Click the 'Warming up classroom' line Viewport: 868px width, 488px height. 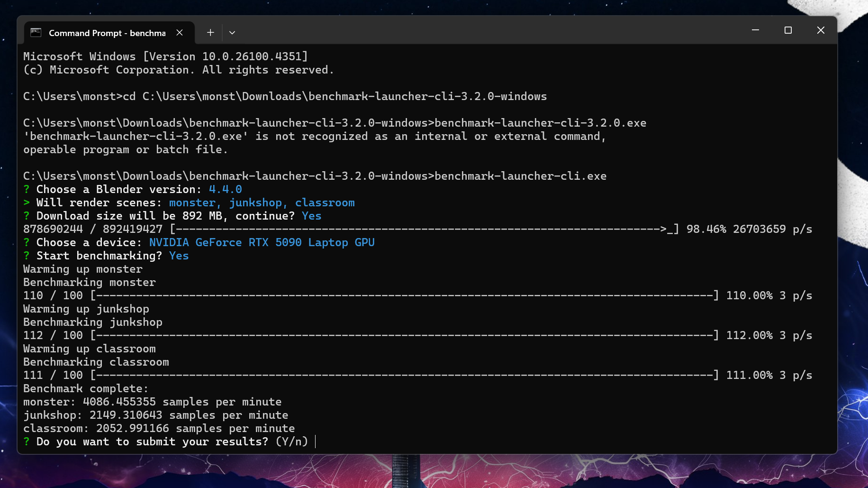click(90, 349)
